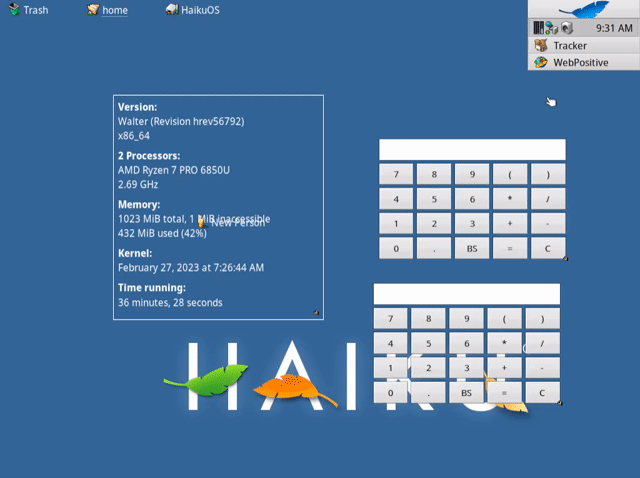This screenshot has height=478, width=640.
Task: Click divide (/) on upper calculator
Action: tap(548, 199)
